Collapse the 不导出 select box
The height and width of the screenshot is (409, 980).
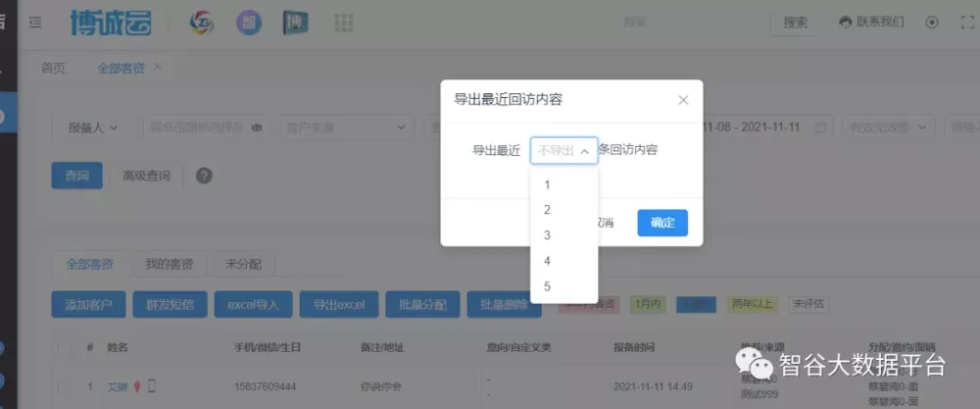(564, 151)
